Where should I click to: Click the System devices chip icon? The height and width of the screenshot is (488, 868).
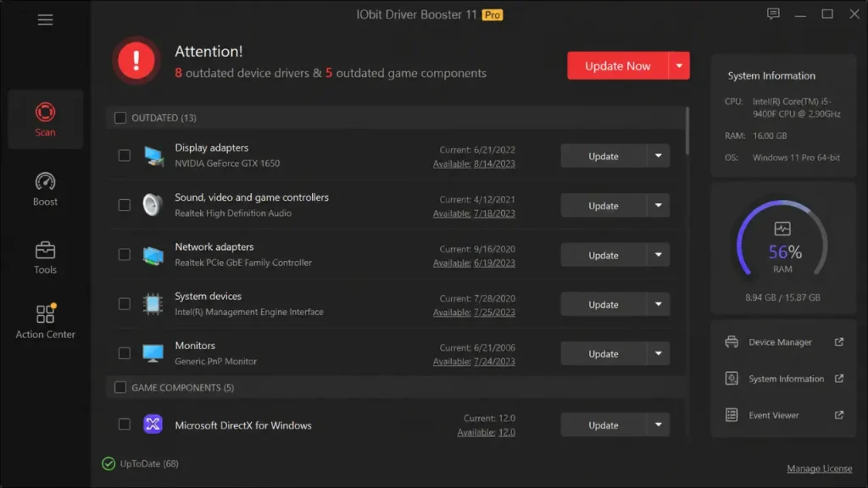153,304
